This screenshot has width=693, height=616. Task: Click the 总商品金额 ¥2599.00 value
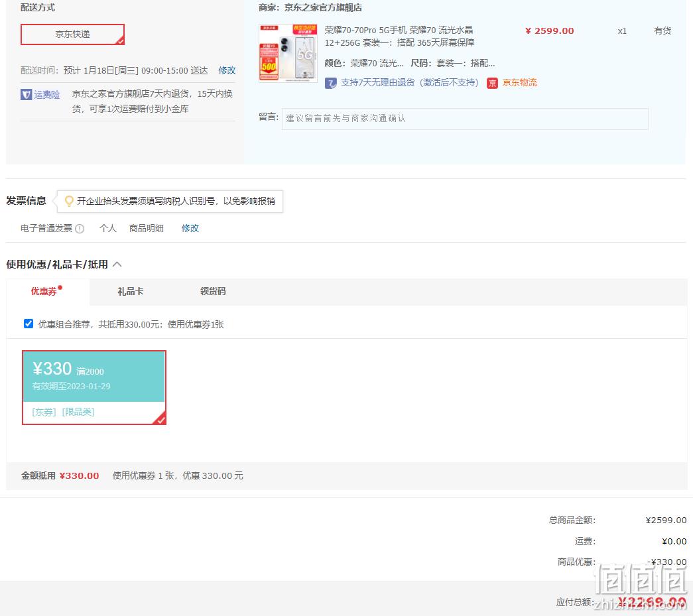[666, 520]
